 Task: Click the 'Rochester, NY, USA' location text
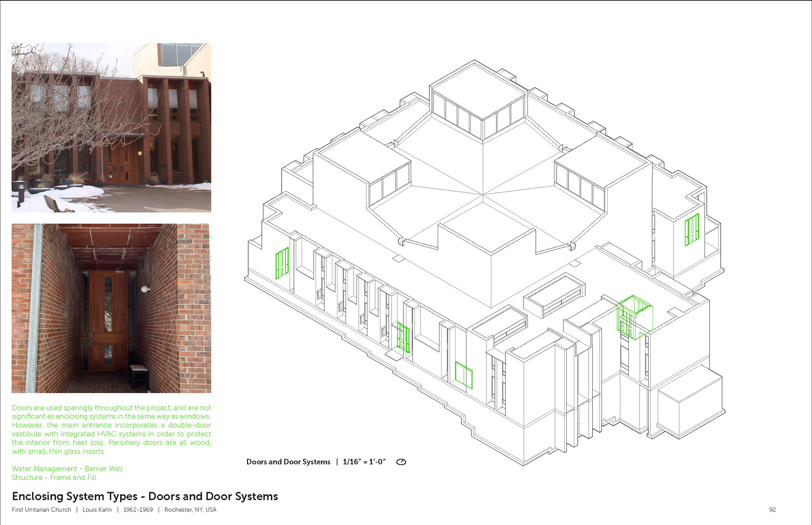pyautogui.click(x=190, y=510)
